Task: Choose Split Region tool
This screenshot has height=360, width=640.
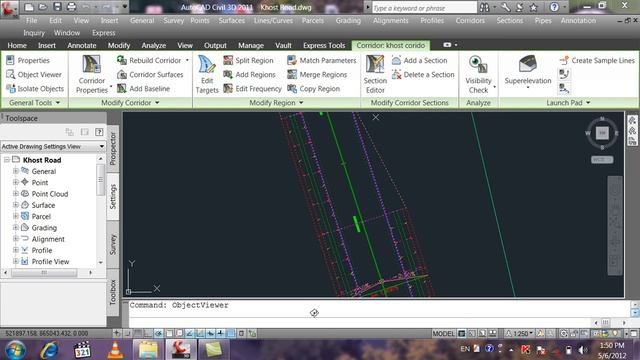Action: [x=248, y=60]
